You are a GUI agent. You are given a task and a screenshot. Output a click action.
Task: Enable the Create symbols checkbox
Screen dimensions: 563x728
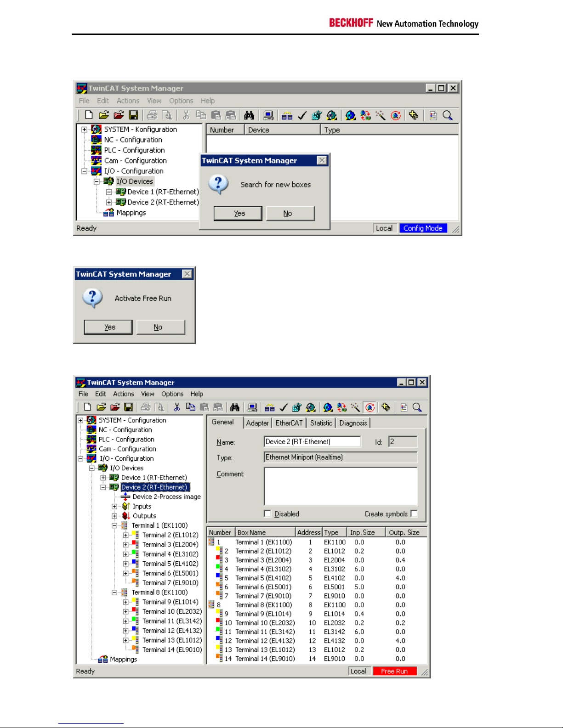point(414,514)
